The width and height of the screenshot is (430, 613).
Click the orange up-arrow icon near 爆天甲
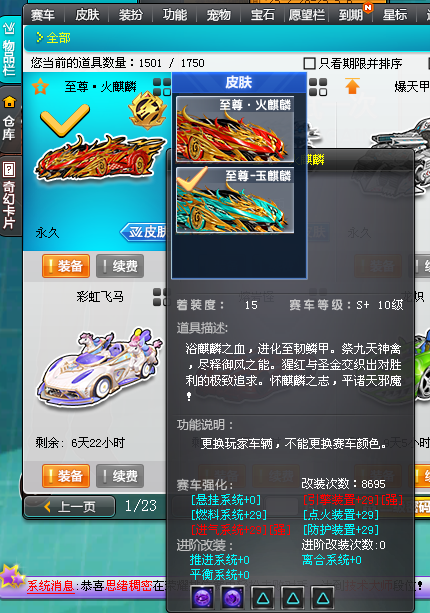point(352,86)
